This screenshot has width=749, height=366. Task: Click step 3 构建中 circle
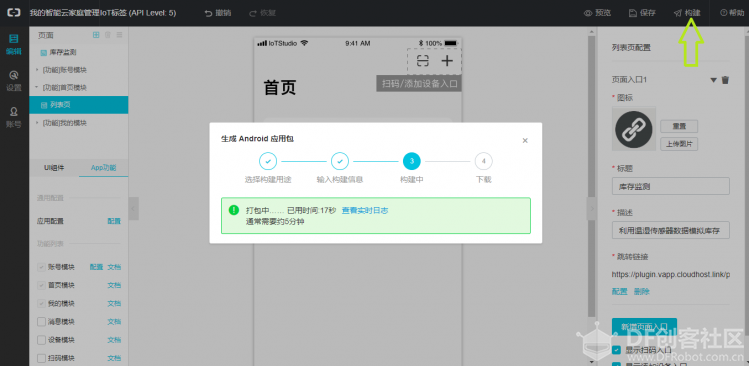tap(412, 161)
